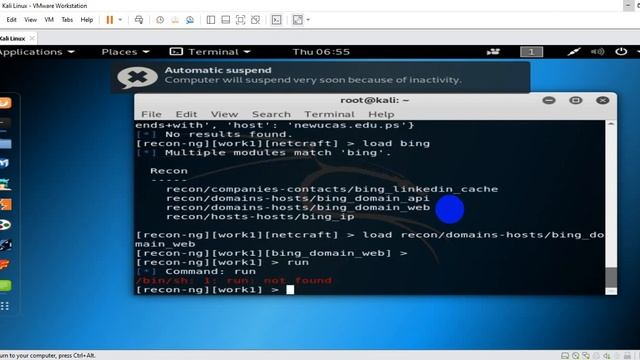Click the screen recorder camera icon
The image size is (640, 360).
(493, 52)
